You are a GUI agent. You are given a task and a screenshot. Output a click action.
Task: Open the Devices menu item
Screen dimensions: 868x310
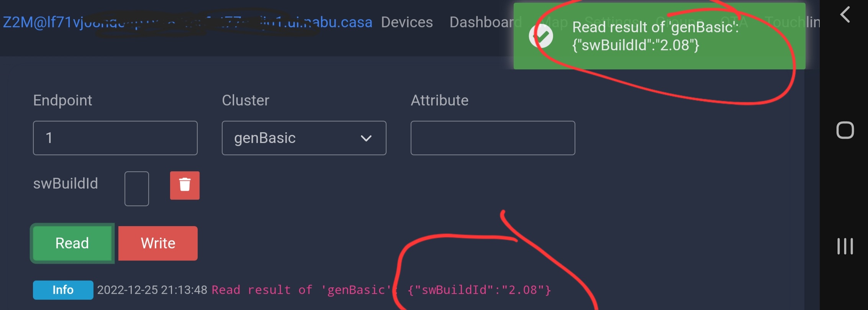(407, 22)
